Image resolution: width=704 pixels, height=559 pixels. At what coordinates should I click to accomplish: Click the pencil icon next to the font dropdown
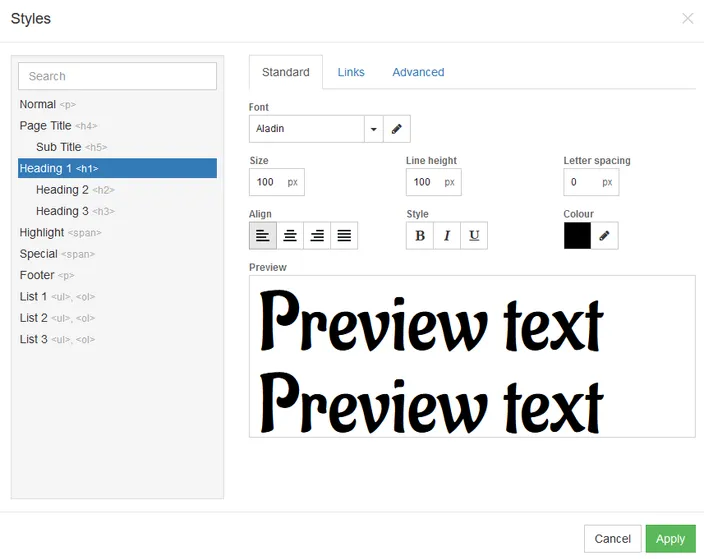(396, 129)
